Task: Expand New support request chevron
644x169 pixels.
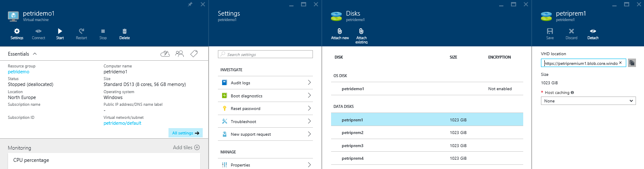Action: (x=309, y=134)
